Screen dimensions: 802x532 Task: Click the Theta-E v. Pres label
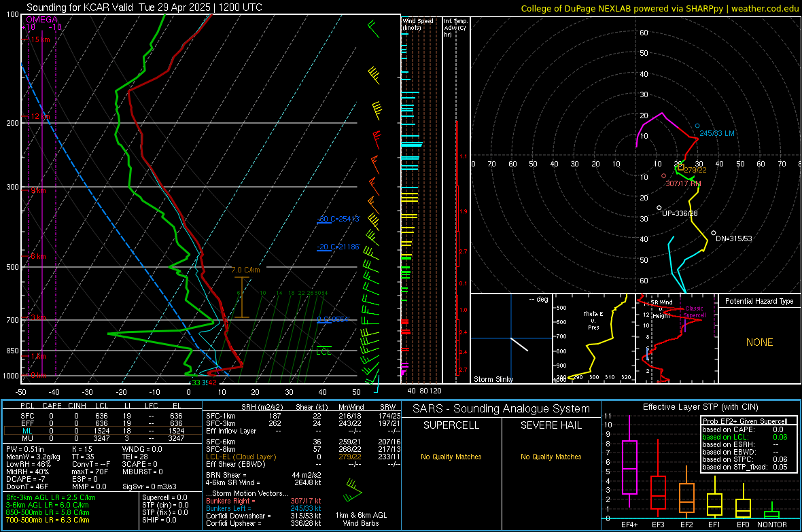coord(593,321)
